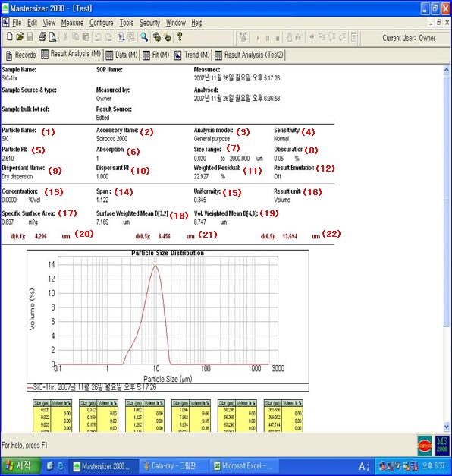Switch to Data-dry paint taskbar window
Screen dimensions: 452x476
coord(173,466)
